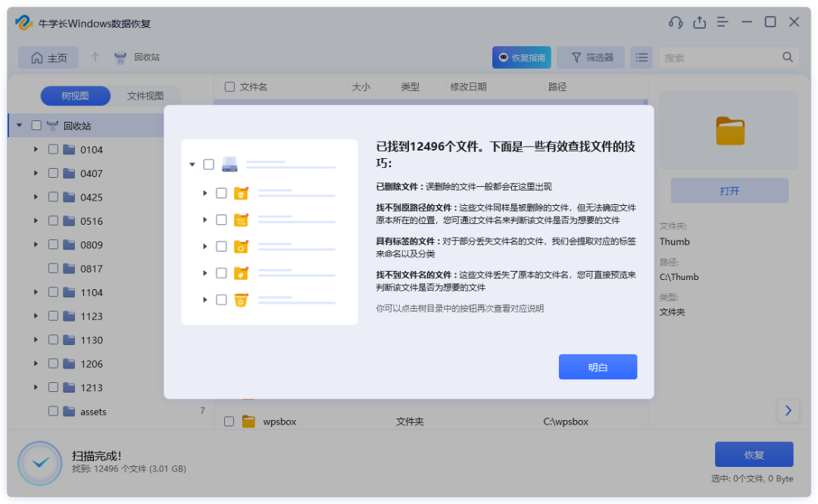
Task: Click the right chevron above the 恢复 button
Action: point(788,411)
